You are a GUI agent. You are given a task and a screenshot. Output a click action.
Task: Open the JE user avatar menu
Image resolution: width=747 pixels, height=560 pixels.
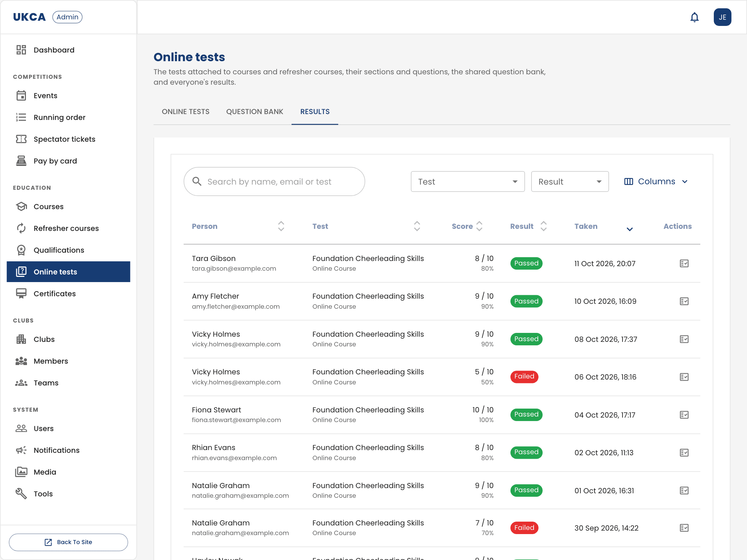tap(722, 17)
